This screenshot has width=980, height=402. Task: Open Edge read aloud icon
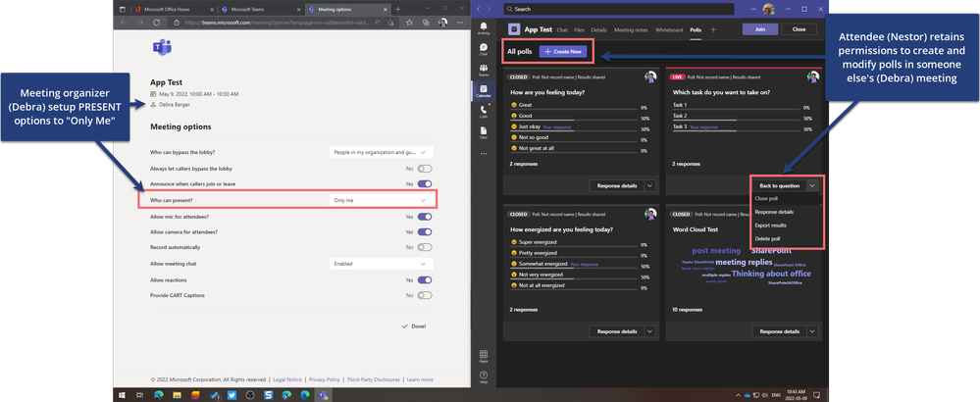(378, 22)
